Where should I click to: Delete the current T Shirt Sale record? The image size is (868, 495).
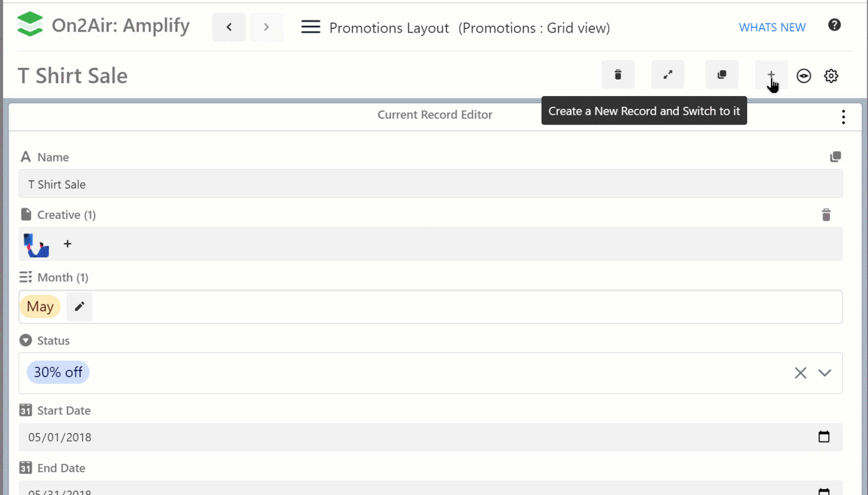[x=618, y=75]
